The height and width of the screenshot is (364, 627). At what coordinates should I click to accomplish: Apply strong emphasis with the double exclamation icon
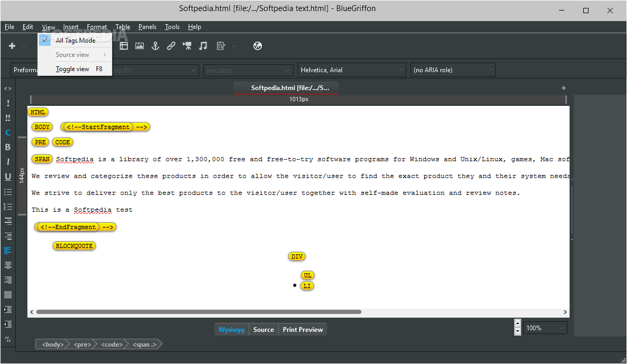tap(7, 118)
